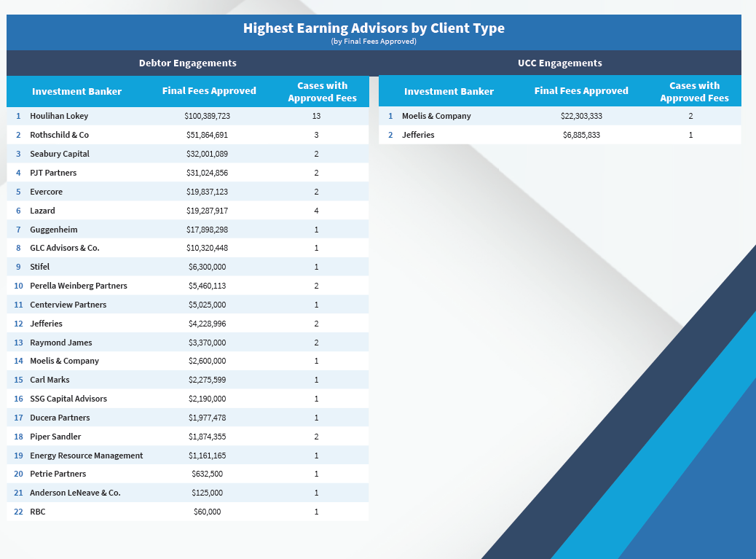Click the Energy Resource Management row name
Image resolution: width=756 pixels, height=559 pixels.
click(x=86, y=456)
